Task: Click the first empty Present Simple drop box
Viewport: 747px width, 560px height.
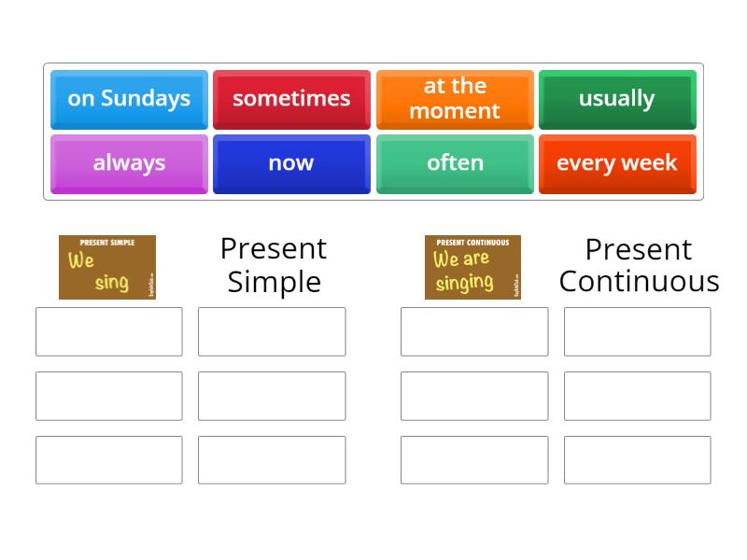Action: click(108, 331)
